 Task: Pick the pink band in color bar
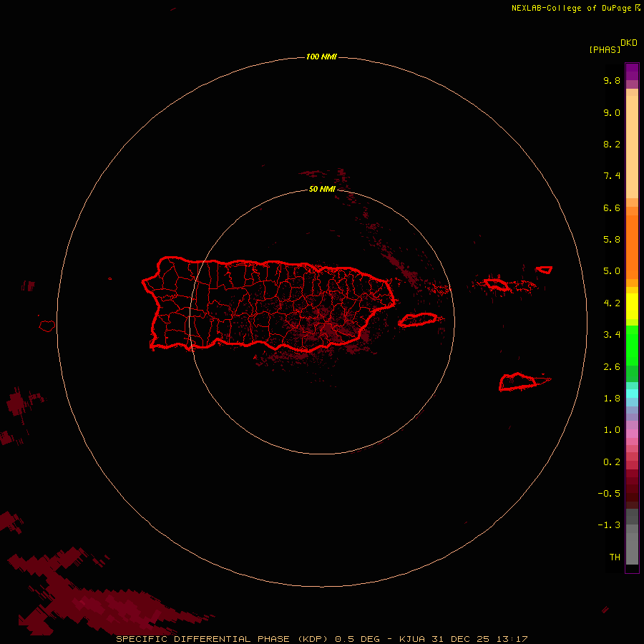click(632, 434)
